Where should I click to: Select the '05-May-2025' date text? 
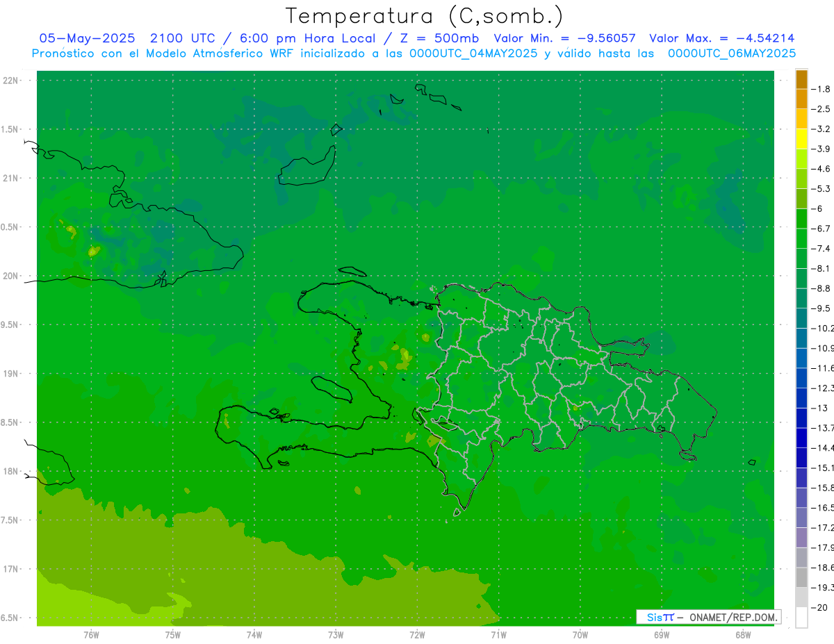[87, 38]
